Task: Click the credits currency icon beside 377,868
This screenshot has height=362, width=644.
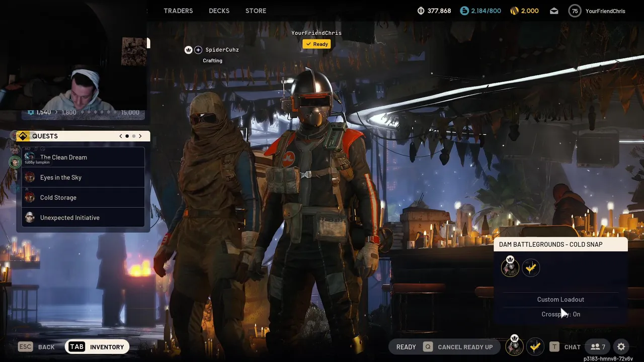Action: point(421,11)
